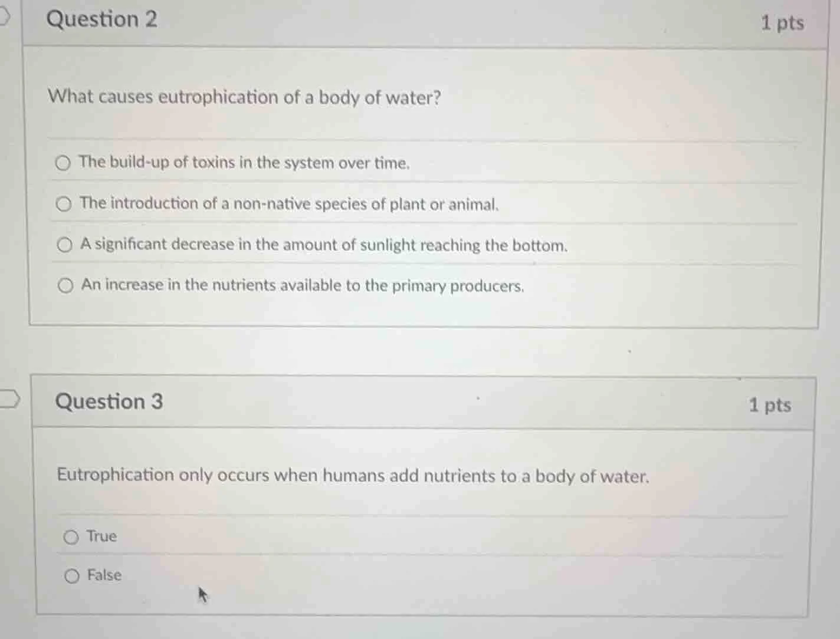The width and height of the screenshot is (840, 639).
Task: Click the eutrophication statement text in Question 3
Action: coord(352,476)
